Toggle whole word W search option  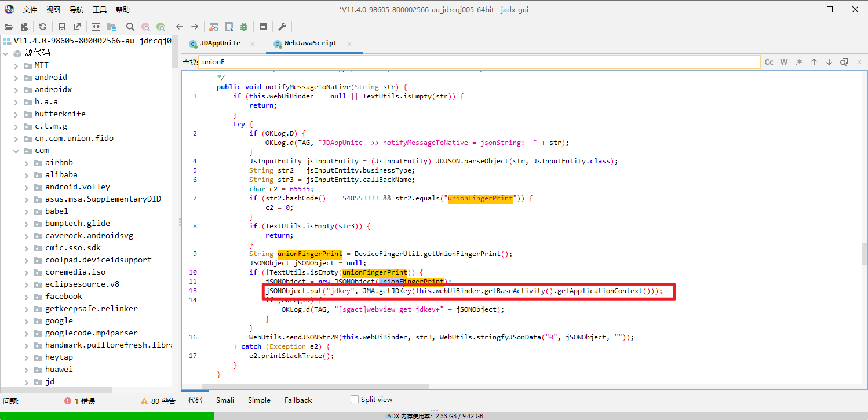[x=784, y=62]
